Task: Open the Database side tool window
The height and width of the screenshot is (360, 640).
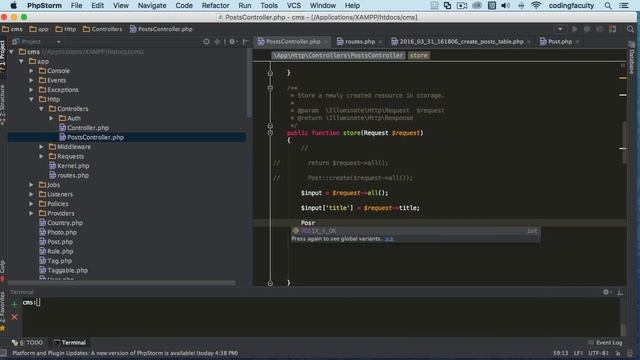Action: pyautogui.click(x=631, y=57)
